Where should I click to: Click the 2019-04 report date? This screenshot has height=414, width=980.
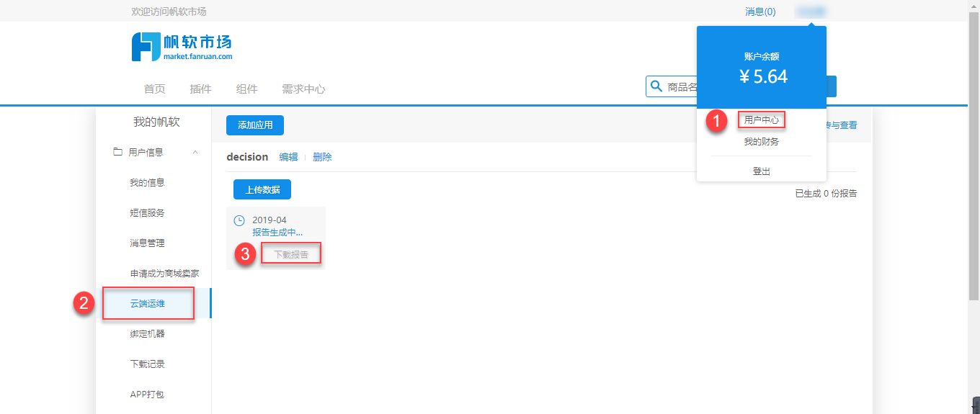pos(269,220)
